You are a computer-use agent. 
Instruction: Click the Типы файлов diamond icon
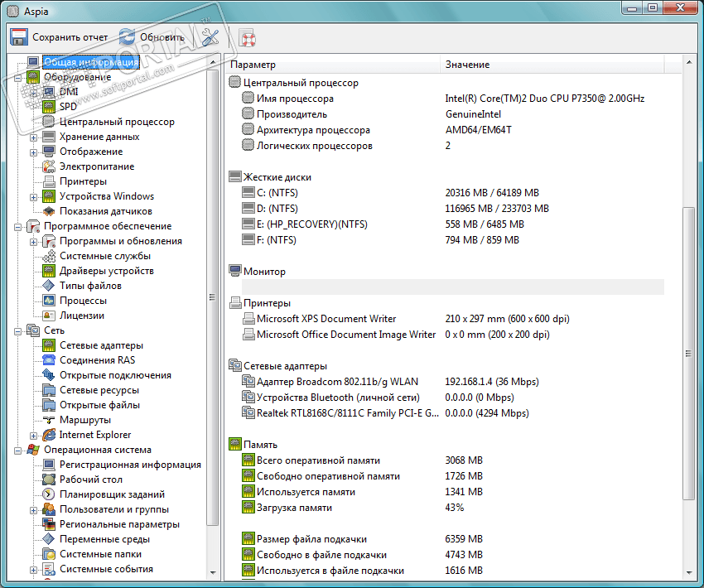click(49, 286)
